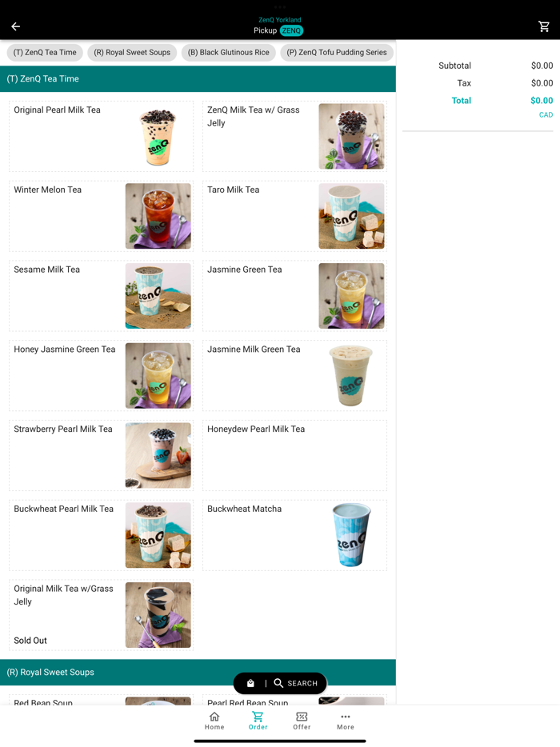Open the Search magnifier button
Viewport: 560px width, 747px height.
click(296, 683)
